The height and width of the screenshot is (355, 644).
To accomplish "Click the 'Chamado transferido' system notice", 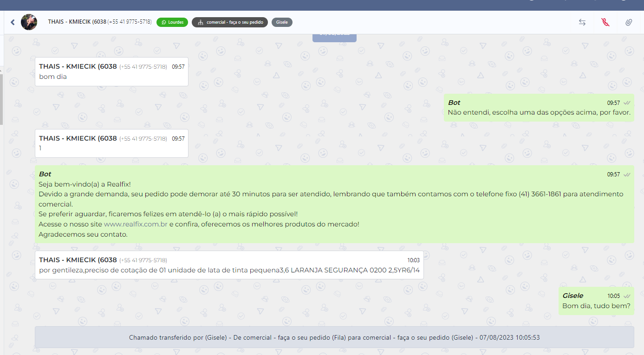I will tap(334, 337).
